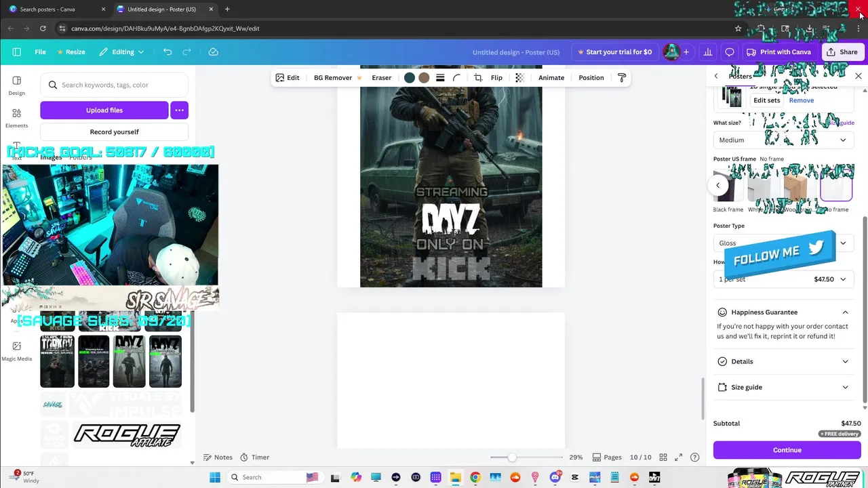Open the Gloss poster type dropdown
This screenshot has width=868, height=488.
point(783,243)
